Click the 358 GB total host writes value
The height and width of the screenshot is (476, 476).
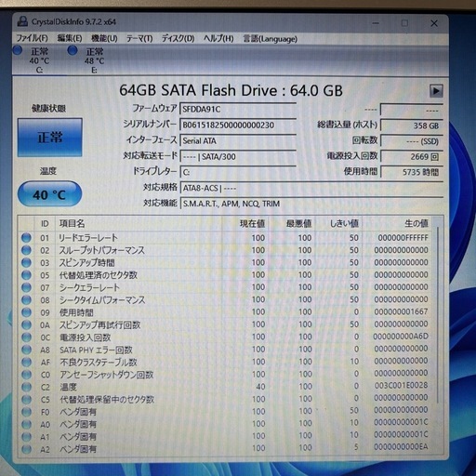coord(412,126)
